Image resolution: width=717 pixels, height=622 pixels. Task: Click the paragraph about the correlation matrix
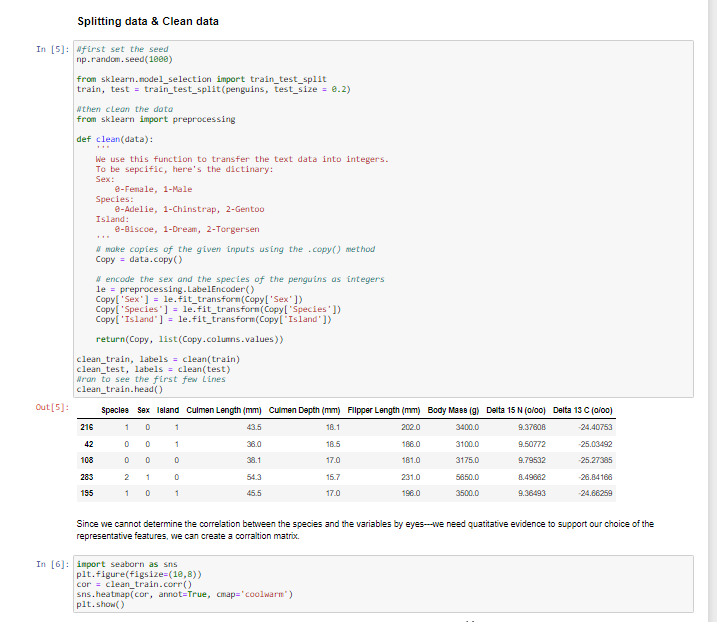click(x=365, y=530)
